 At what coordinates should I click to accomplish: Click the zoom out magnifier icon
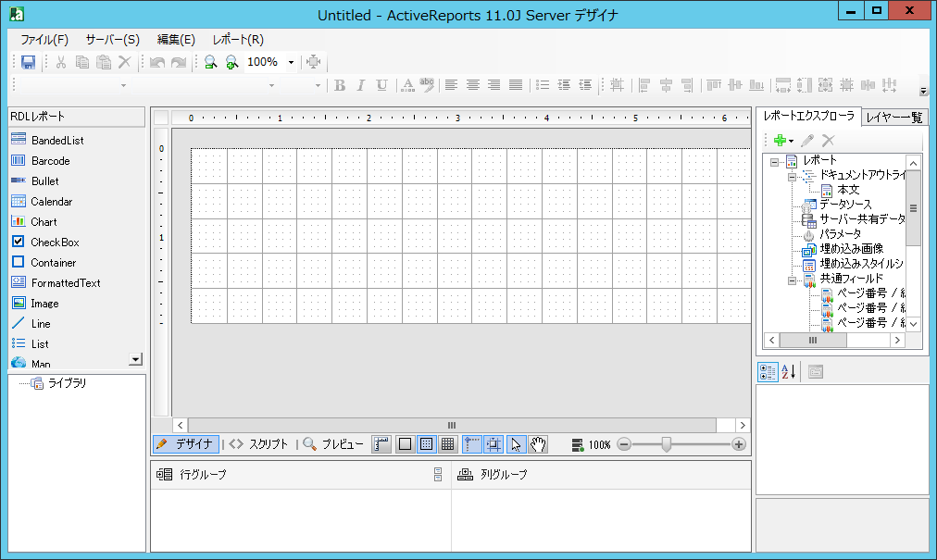pyautogui.click(x=211, y=62)
